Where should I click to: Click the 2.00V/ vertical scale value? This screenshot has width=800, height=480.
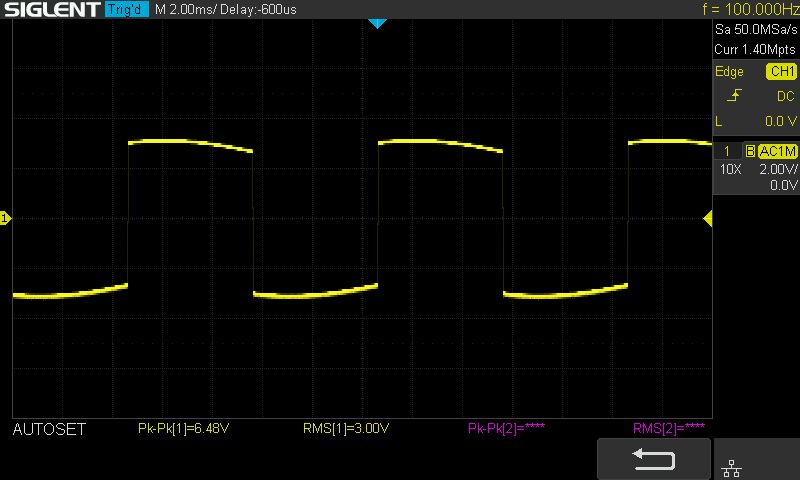778,169
